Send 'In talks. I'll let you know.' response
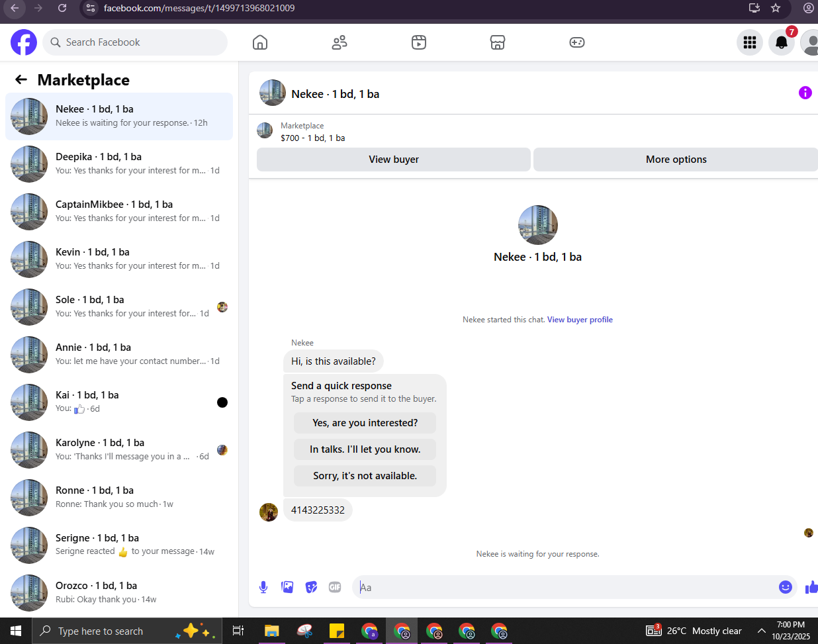The height and width of the screenshot is (644, 818). (365, 449)
